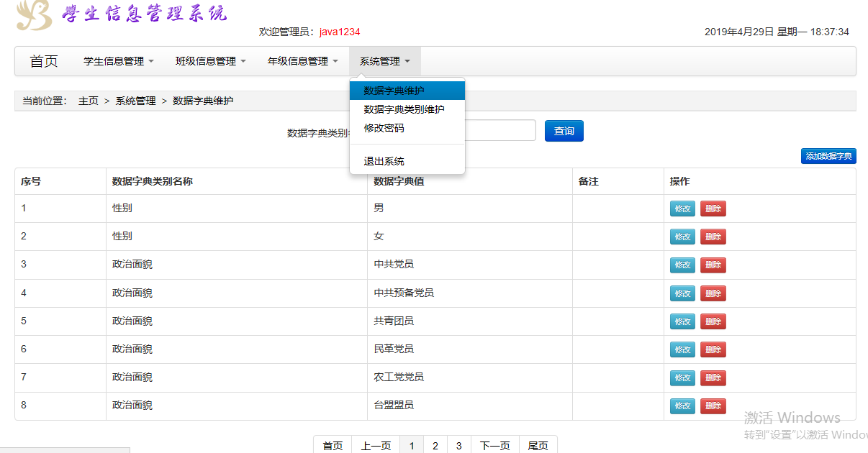
Task: Jump to 尾页 last page
Action: [x=538, y=446]
